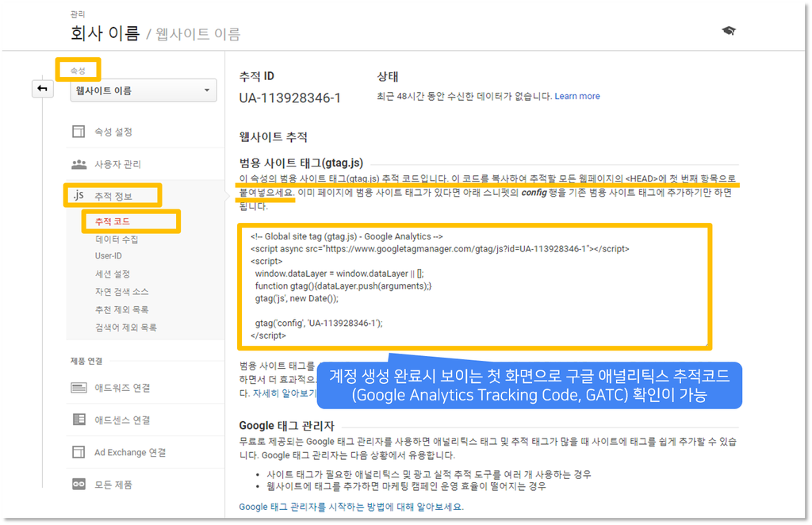The height and width of the screenshot is (525, 812).
Task: Click the 범용 사이트 태그(gtag.js) heading
Action: [301, 163]
